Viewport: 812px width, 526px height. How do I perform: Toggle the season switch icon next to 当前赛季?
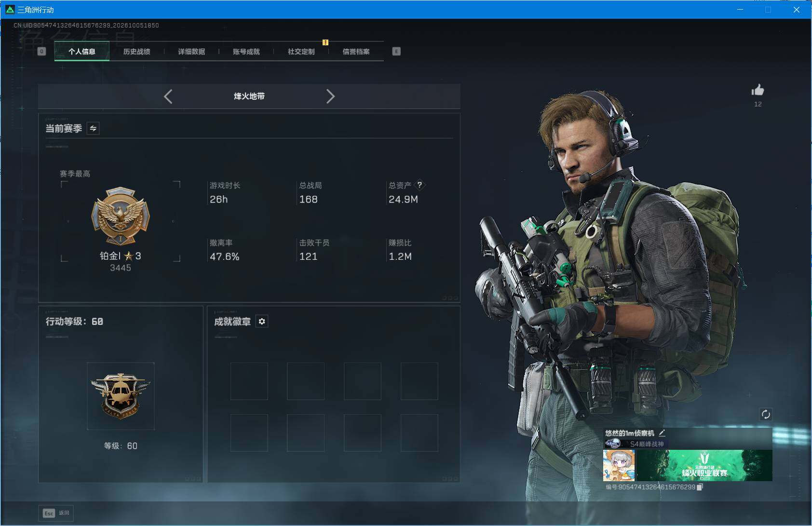coord(93,128)
